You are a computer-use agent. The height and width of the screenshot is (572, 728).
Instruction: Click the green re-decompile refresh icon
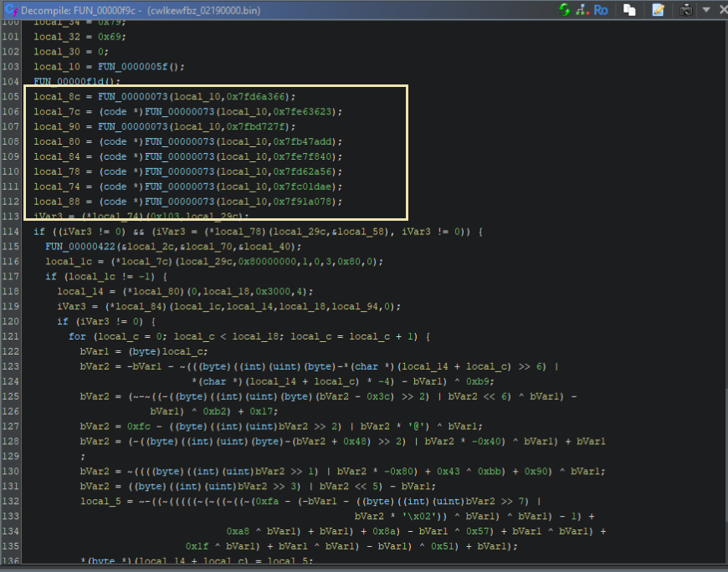[x=564, y=10]
